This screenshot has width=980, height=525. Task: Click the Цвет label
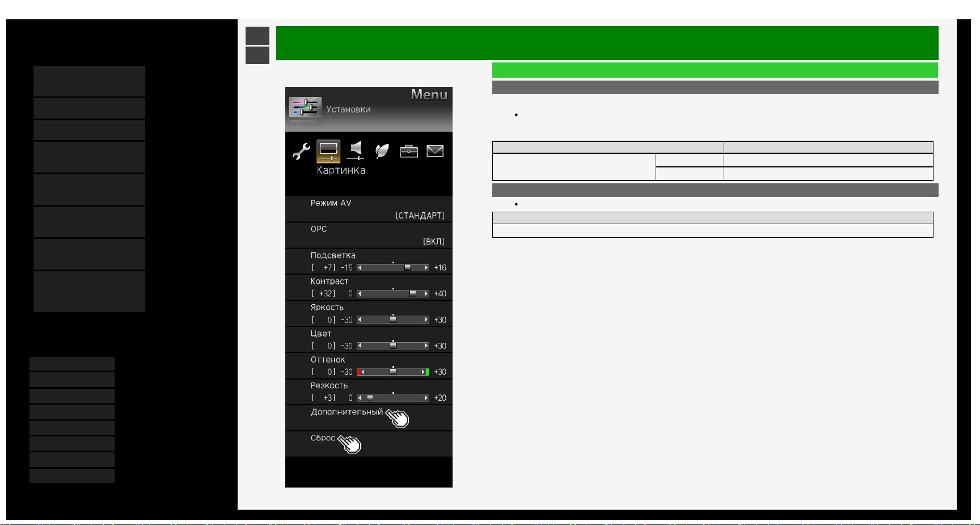point(321,334)
